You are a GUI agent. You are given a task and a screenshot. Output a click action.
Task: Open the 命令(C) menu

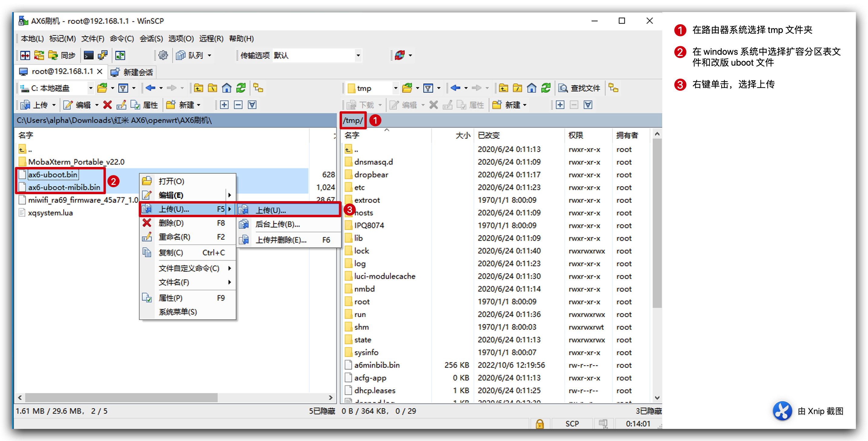click(x=122, y=39)
